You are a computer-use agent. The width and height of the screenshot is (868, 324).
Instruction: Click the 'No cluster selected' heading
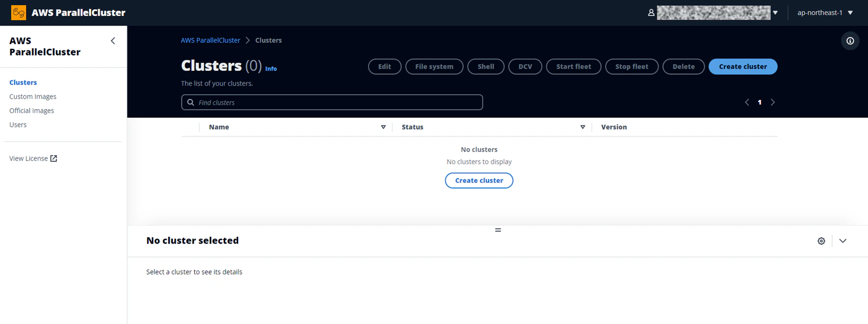pos(192,240)
